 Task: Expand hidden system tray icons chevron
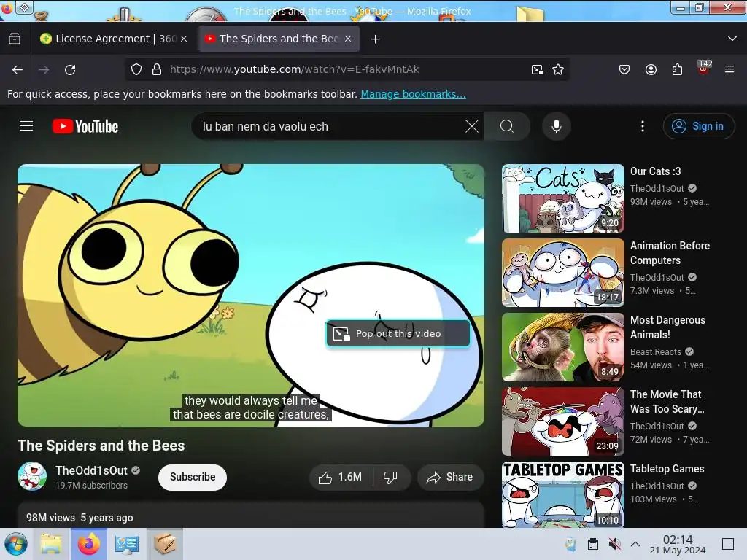tap(635, 544)
